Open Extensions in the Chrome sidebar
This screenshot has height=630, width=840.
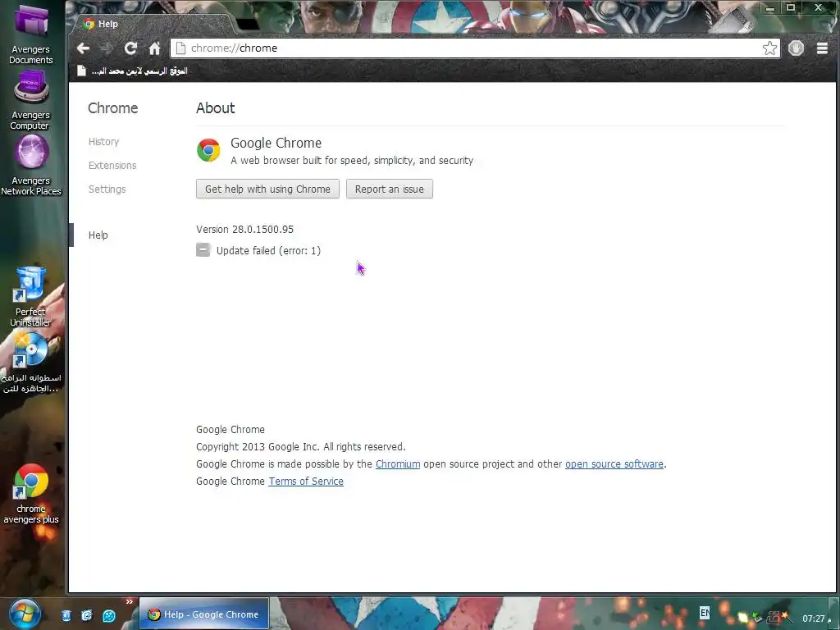[x=112, y=165]
